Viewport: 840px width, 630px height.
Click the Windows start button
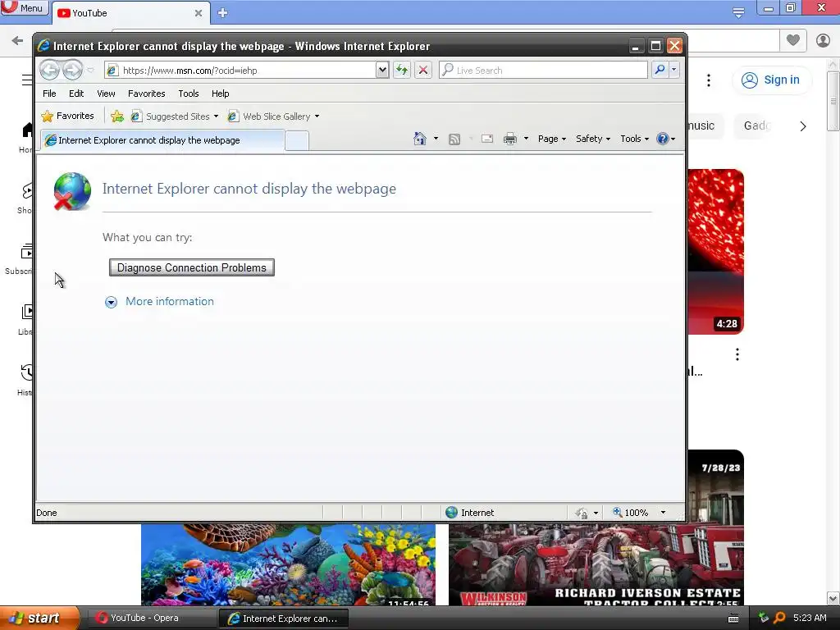(39, 618)
